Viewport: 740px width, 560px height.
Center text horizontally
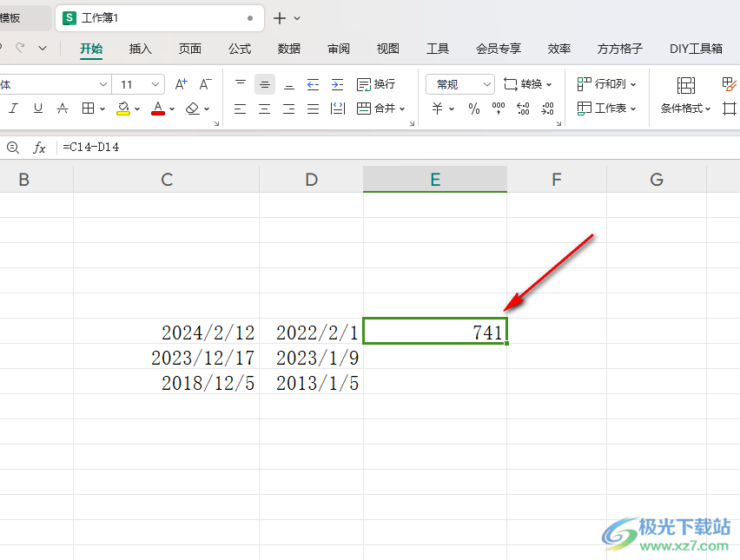(x=265, y=109)
